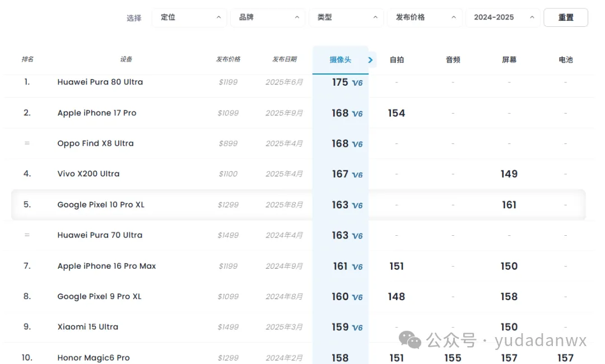Open the Oppo Find X8 Ultra device link
The image size is (605, 364).
(x=95, y=143)
